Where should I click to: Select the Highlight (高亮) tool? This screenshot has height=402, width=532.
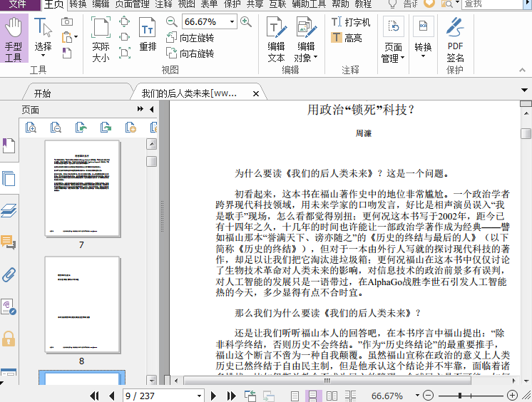(347, 38)
